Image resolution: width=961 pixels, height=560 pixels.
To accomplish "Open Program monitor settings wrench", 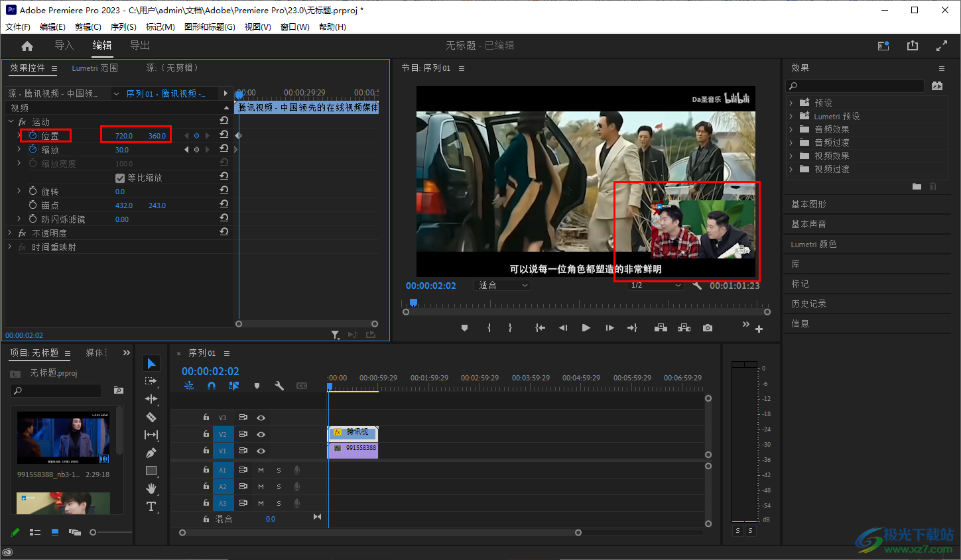I will tap(697, 285).
